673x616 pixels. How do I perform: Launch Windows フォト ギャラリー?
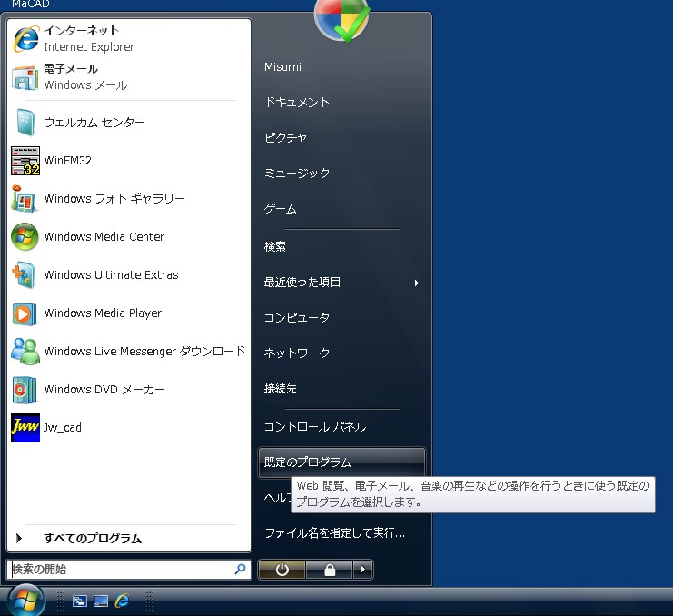click(114, 199)
